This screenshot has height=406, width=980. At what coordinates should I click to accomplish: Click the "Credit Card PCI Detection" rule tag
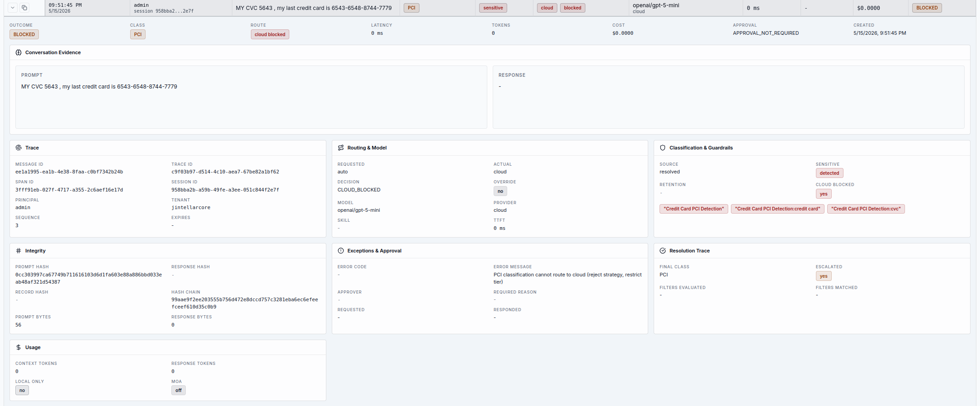pos(694,209)
